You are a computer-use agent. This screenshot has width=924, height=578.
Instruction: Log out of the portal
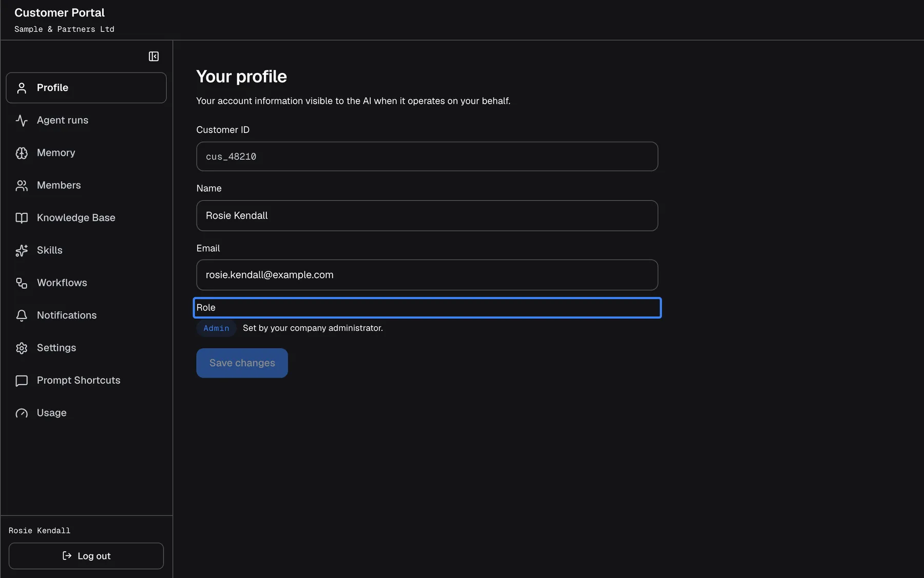click(86, 556)
